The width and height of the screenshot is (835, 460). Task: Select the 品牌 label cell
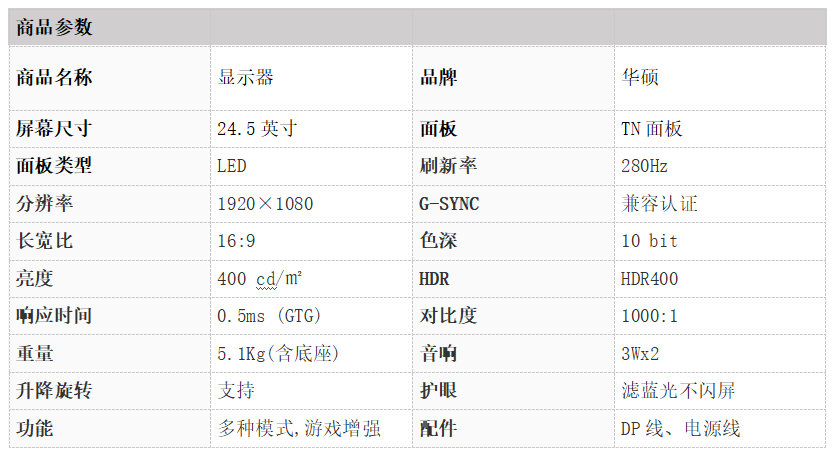tap(513, 78)
